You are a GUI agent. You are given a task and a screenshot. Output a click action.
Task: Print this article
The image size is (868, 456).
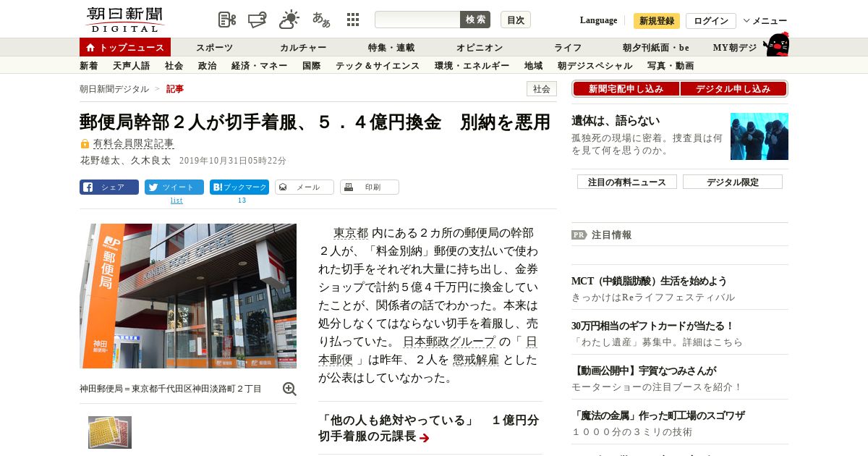[x=370, y=187]
